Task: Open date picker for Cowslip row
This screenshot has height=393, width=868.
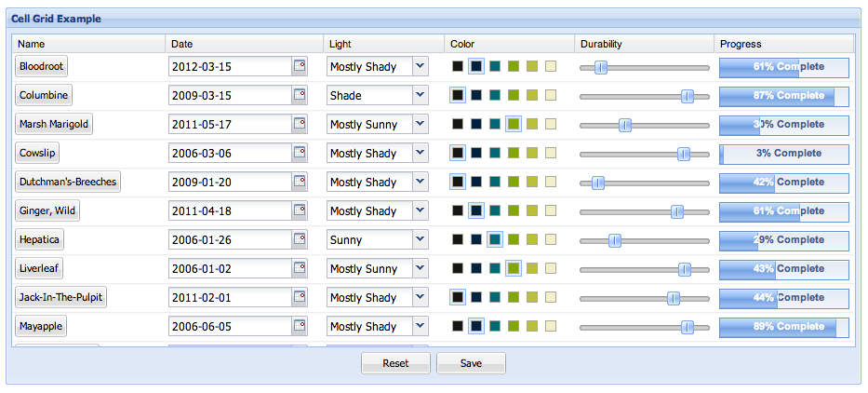Action: [300, 153]
